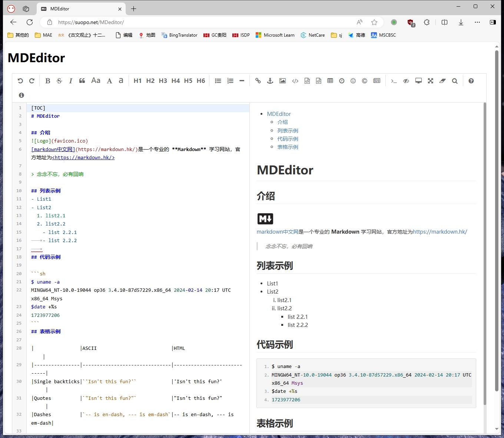Toggle the live preview watch eye icon

coord(406,81)
